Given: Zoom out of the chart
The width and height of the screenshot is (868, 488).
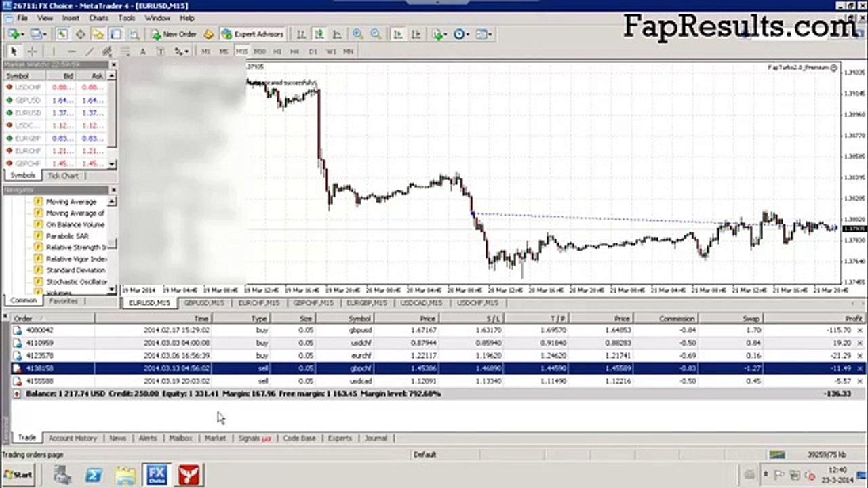Looking at the screenshot, I should [x=376, y=34].
